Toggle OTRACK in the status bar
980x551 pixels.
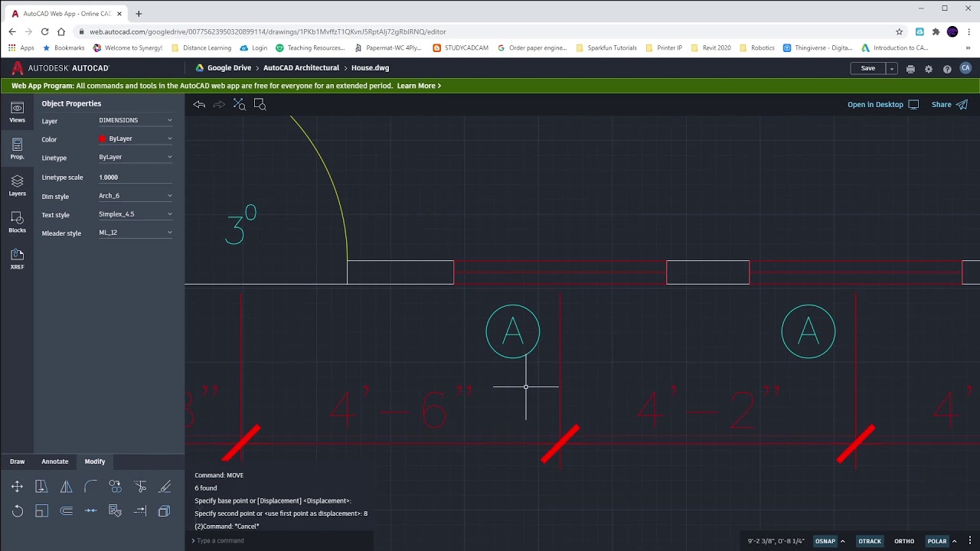coord(870,541)
